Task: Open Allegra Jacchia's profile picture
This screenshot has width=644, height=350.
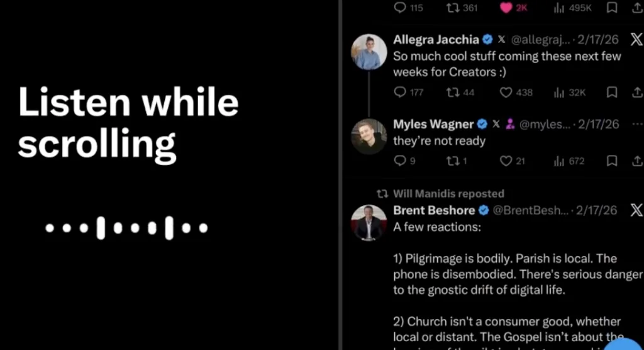Action: (369, 52)
